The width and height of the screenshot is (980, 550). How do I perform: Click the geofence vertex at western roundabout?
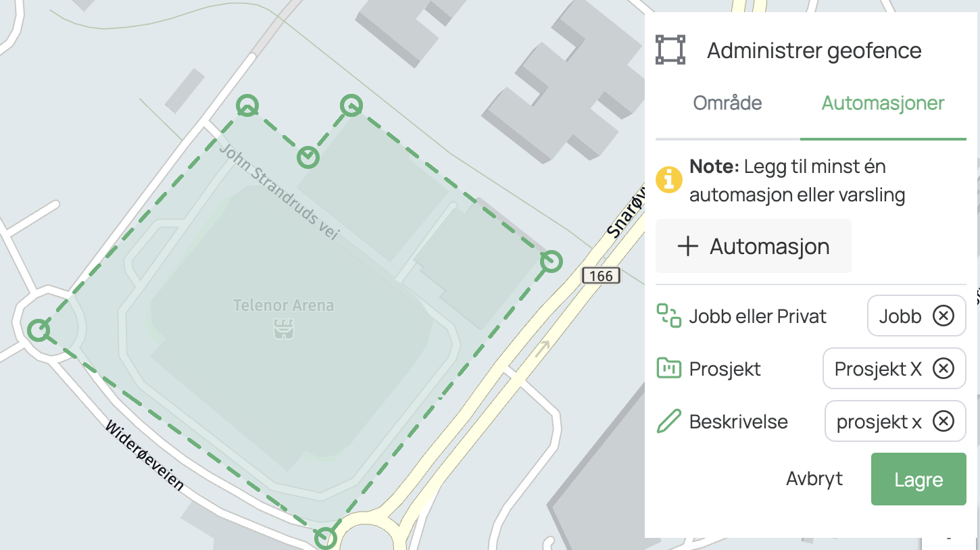coord(39,330)
